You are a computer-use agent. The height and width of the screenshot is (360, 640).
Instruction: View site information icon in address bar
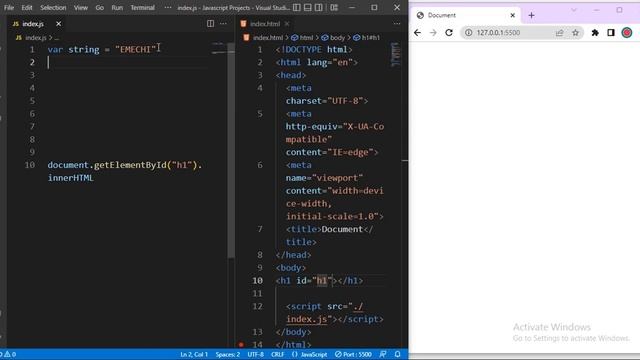469,33
